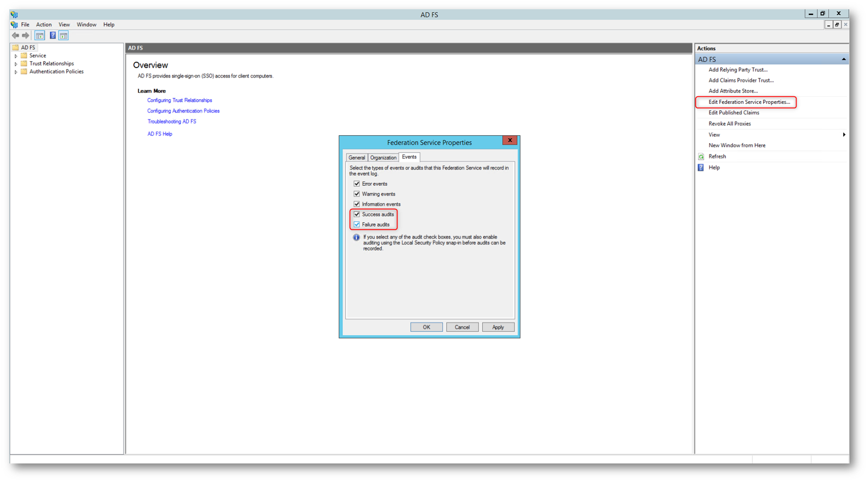Open Configuring Authentication Policies link
The height and width of the screenshot is (482, 868).
click(183, 111)
